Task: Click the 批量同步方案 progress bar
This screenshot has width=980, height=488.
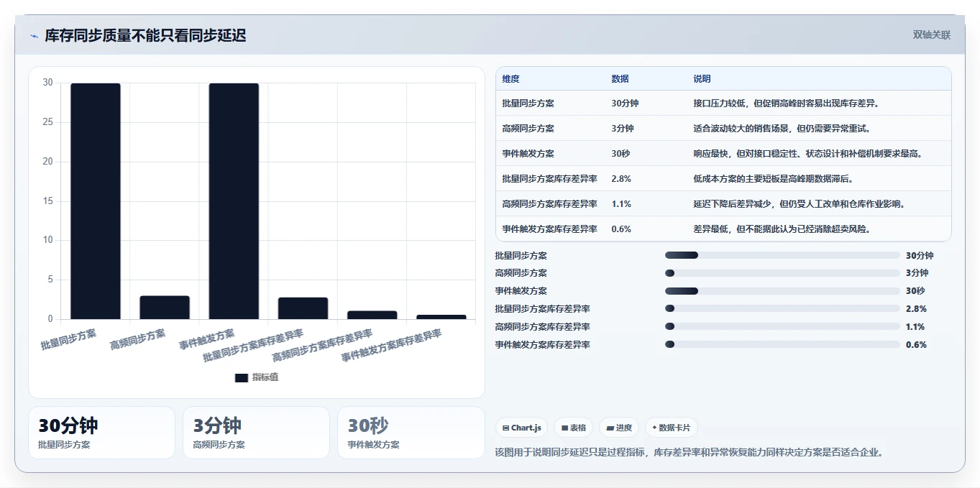Action: pos(782,255)
